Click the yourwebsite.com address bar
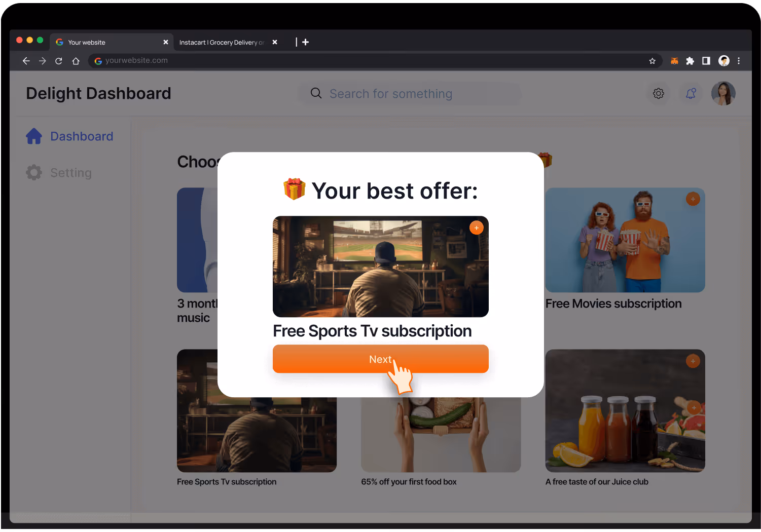Viewport: 761px width, 532px height. 375,61
